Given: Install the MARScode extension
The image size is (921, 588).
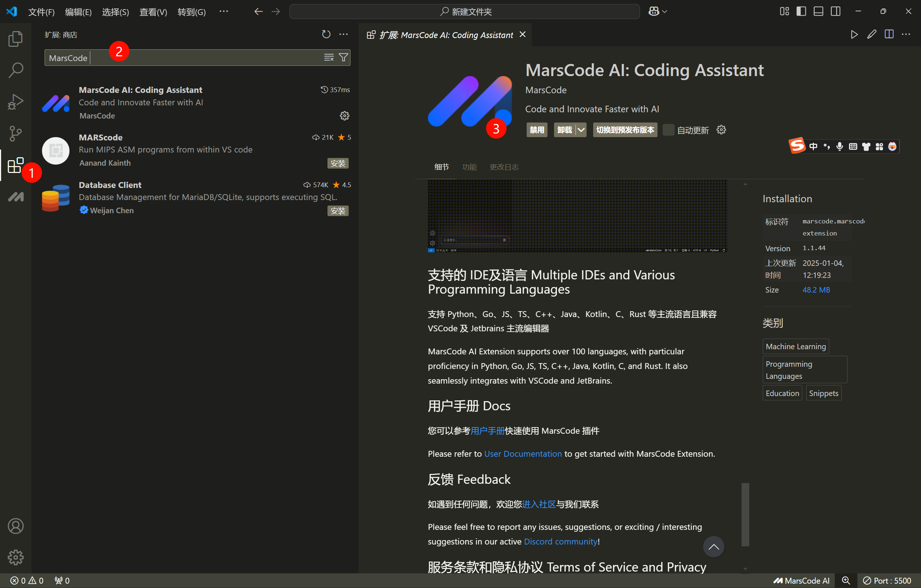Looking at the screenshot, I should pos(338,163).
